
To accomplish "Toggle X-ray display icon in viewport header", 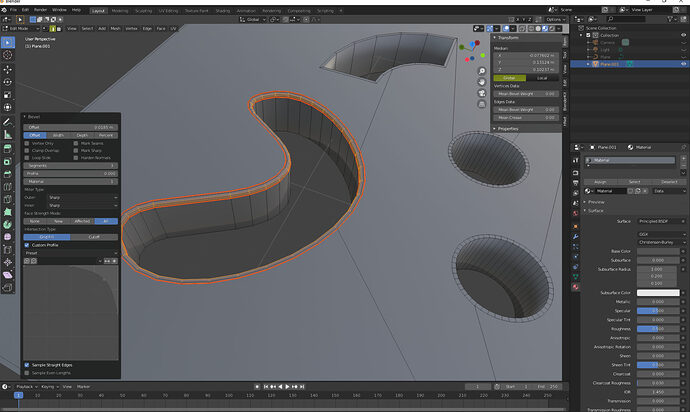I will pos(522,29).
